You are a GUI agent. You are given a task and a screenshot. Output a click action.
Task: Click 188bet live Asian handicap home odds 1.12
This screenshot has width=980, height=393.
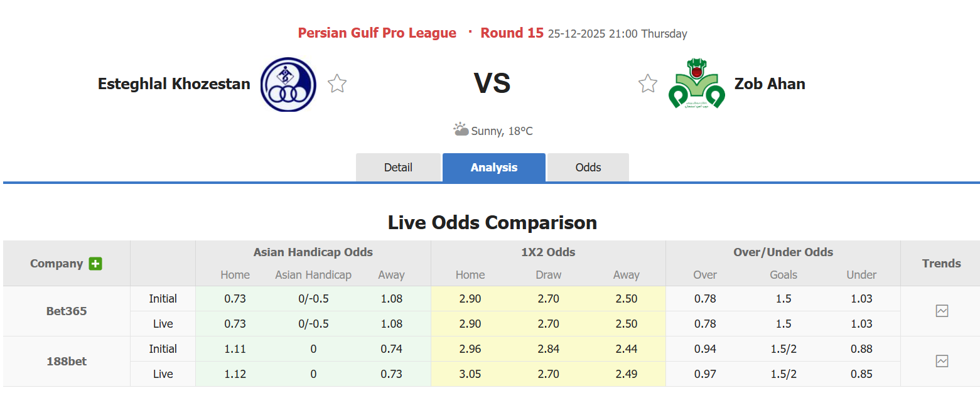coord(235,374)
